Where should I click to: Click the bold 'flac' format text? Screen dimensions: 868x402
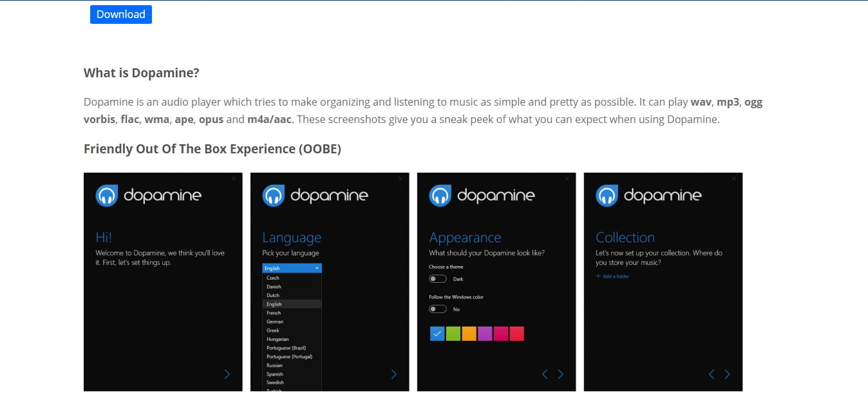[129, 119]
